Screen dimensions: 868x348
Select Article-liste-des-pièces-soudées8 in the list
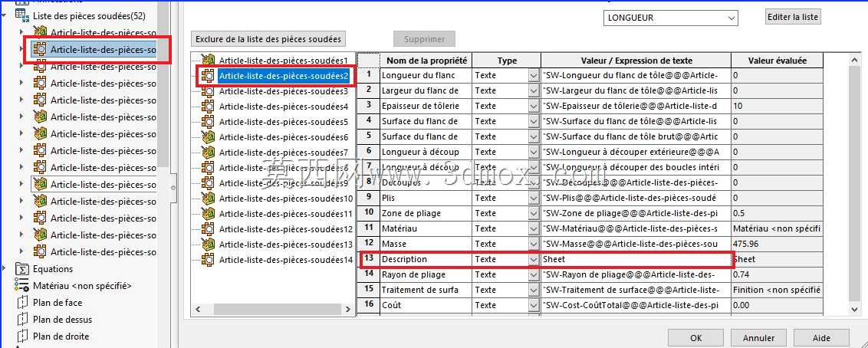(x=284, y=168)
